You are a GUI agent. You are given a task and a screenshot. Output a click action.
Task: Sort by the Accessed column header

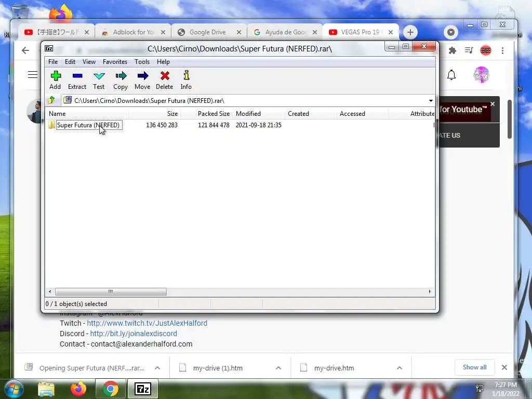pyautogui.click(x=362, y=114)
